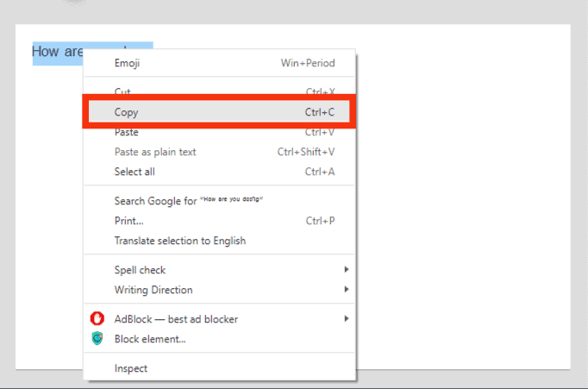This screenshot has height=389, width=588.
Task: Search Google for the selected text
Action: click(x=188, y=201)
